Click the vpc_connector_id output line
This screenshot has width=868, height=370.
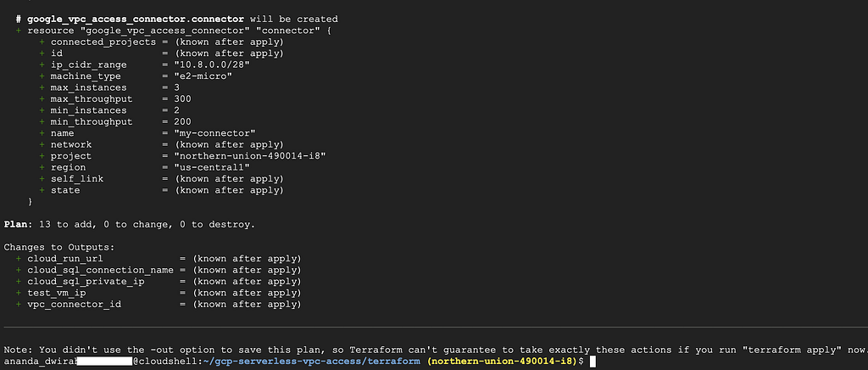[159, 305]
